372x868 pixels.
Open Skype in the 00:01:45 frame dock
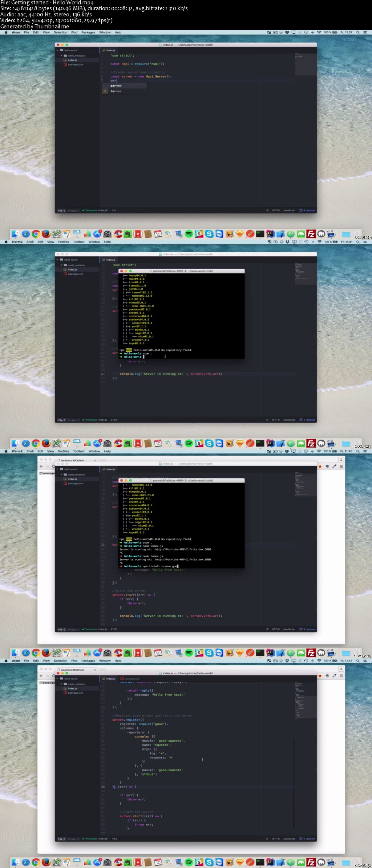(x=209, y=234)
